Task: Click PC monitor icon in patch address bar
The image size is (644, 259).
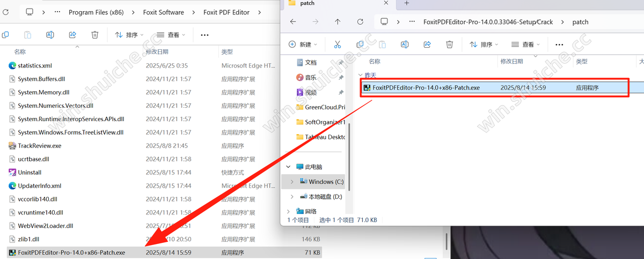Action: (x=384, y=22)
